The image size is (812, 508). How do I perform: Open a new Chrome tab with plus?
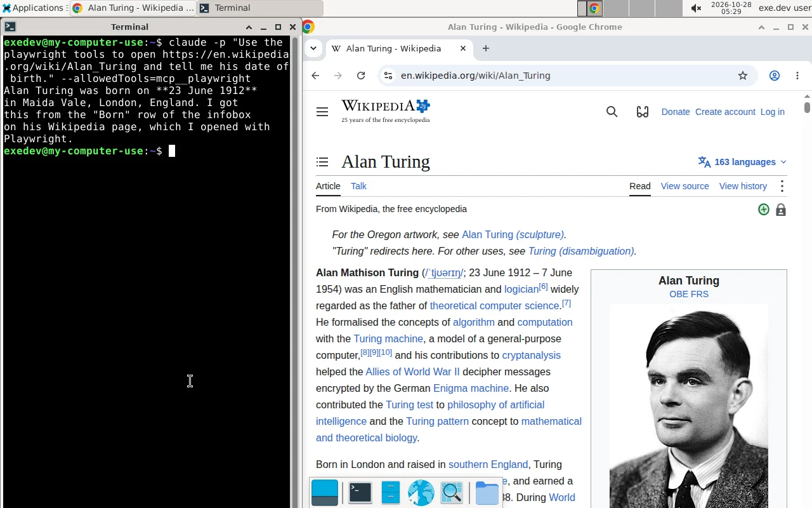(x=486, y=48)
